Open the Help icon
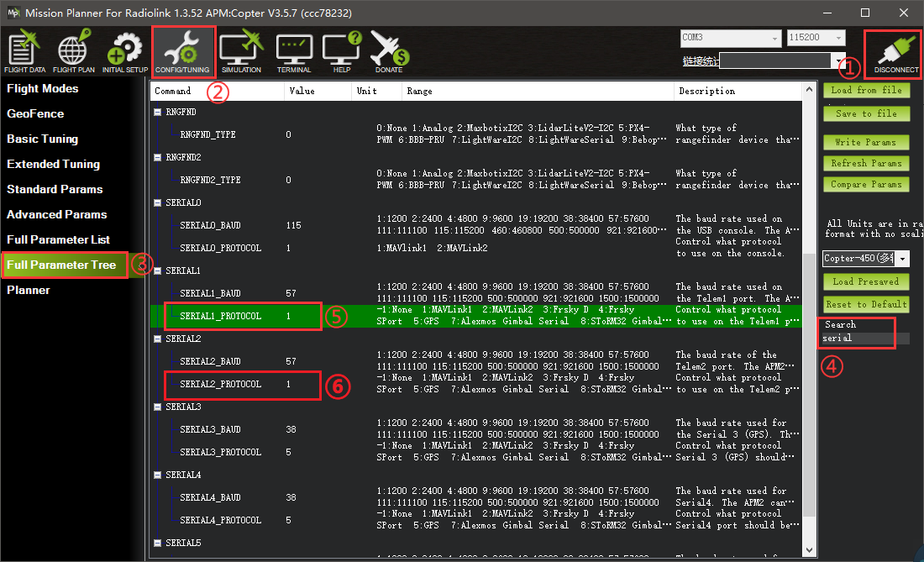 342,50
